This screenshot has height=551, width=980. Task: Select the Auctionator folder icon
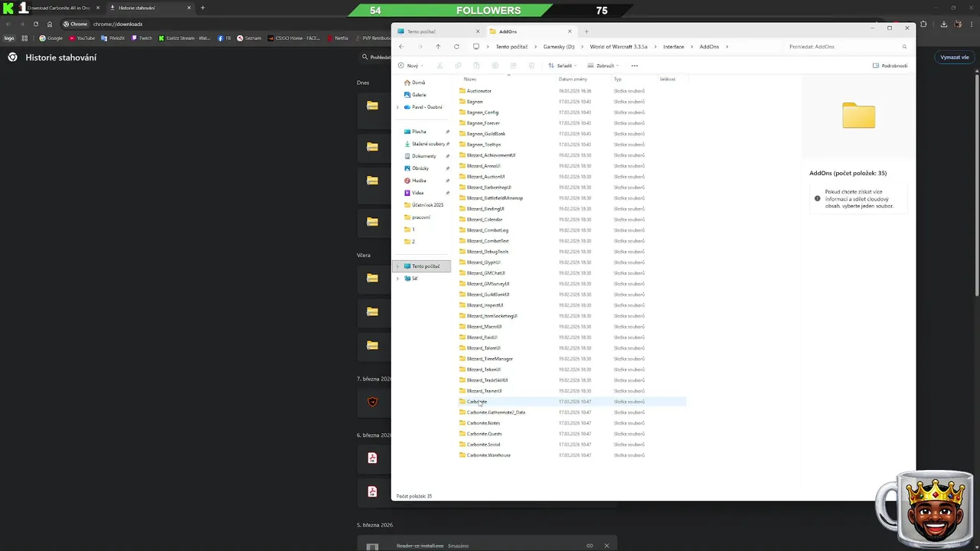click(462, 91)
